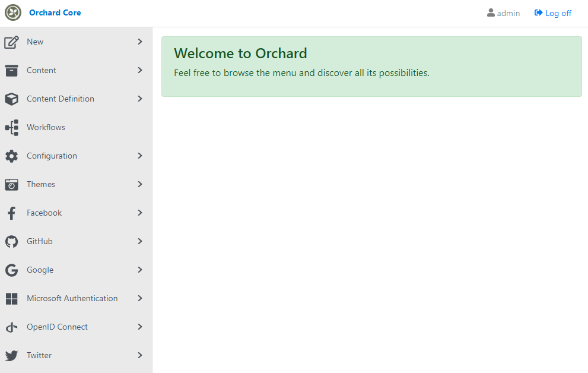The width and height of the screenshot is (588, 373).
Task: Click the Configuration gear icon
Action: 12,156
